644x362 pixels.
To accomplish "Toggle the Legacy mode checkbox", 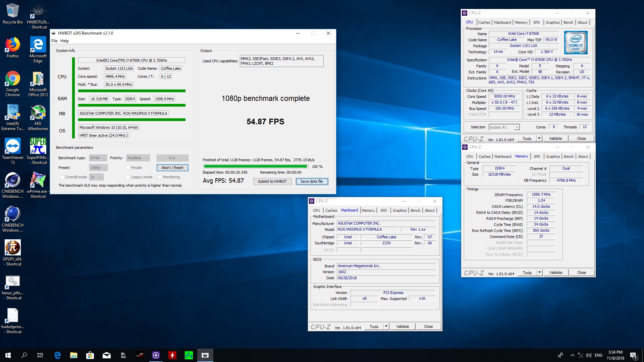I will coord(128,177).
